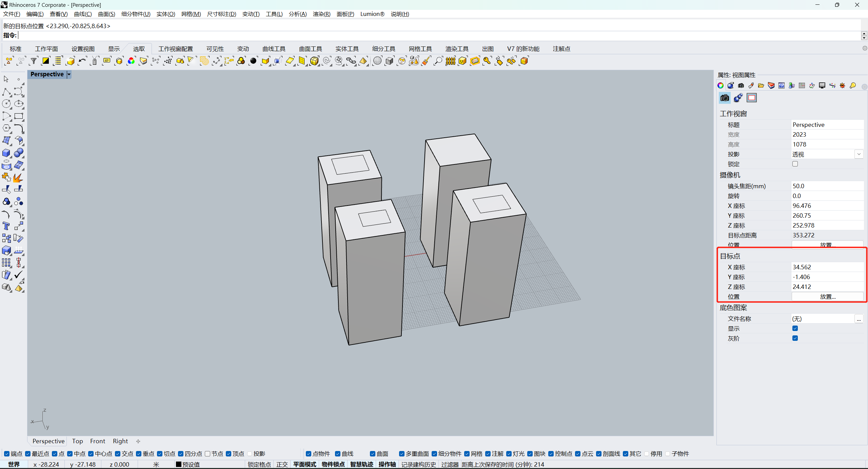Open the sun panel icon
Image resolution: width=868 pixels, height=469 pixels.
842,85
